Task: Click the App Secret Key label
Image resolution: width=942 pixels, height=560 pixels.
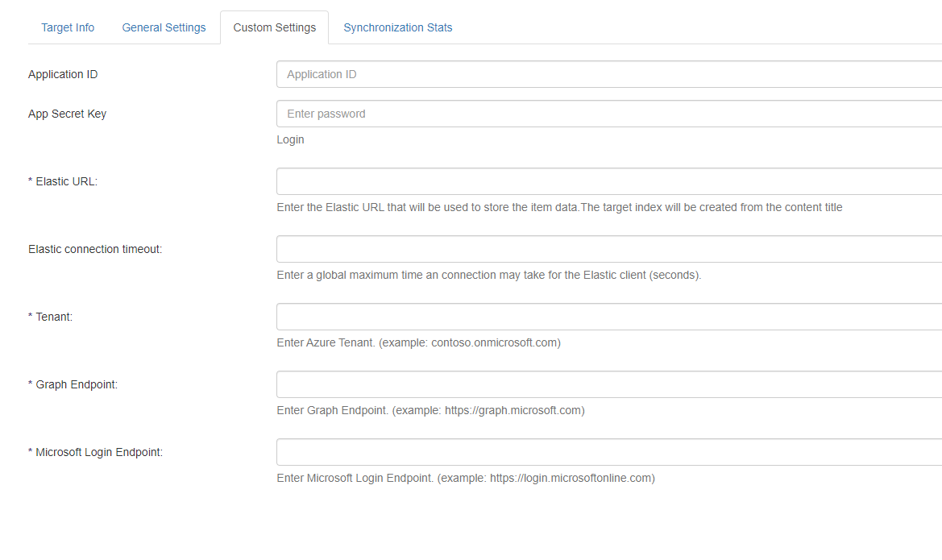Action: (67, 114)
